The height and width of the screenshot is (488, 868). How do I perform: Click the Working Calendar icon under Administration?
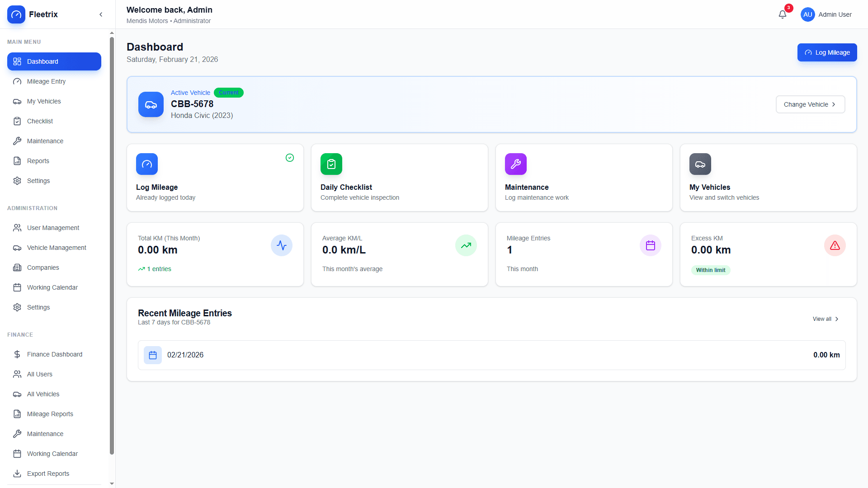(x=17, y=287)
